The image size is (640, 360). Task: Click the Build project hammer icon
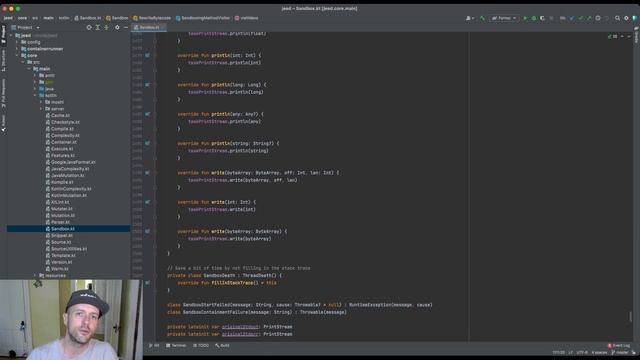482,18
